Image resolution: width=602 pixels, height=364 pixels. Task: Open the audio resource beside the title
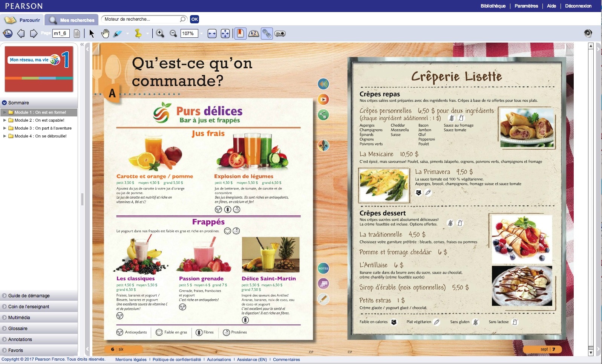coord(323,84)
